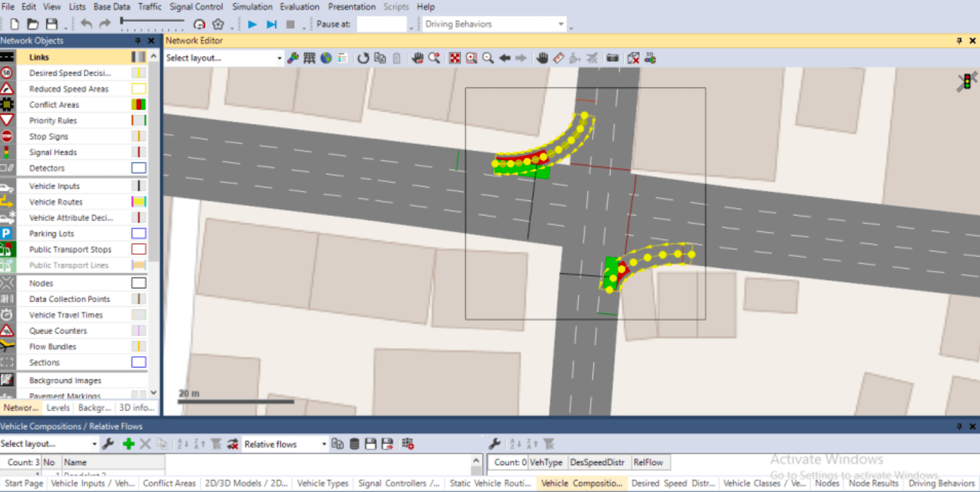This screenshot has height=492, width=980.
Task: Click zoom out magnifier in Network Editor
Action: click(x=488, y=58)
